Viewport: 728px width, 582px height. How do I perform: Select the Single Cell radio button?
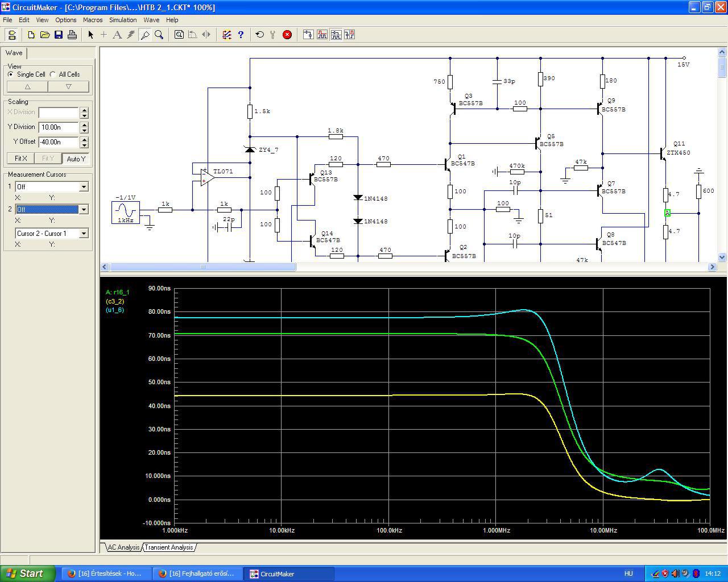tap(11, 74)
